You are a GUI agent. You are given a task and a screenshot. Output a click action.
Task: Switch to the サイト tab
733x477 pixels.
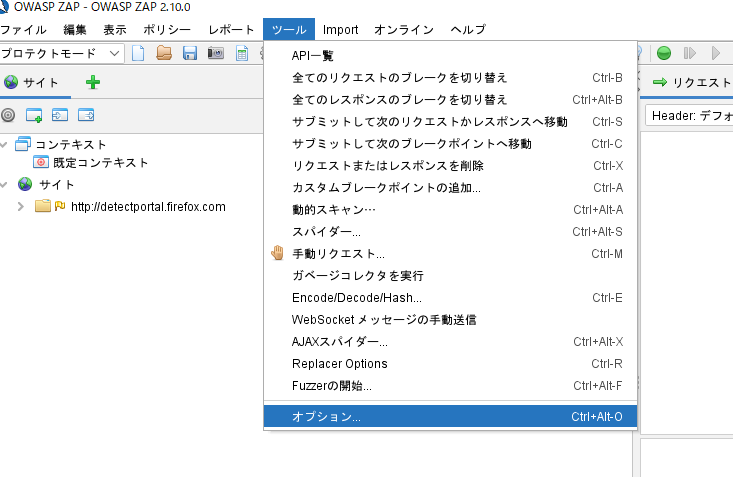coord(35,83)
